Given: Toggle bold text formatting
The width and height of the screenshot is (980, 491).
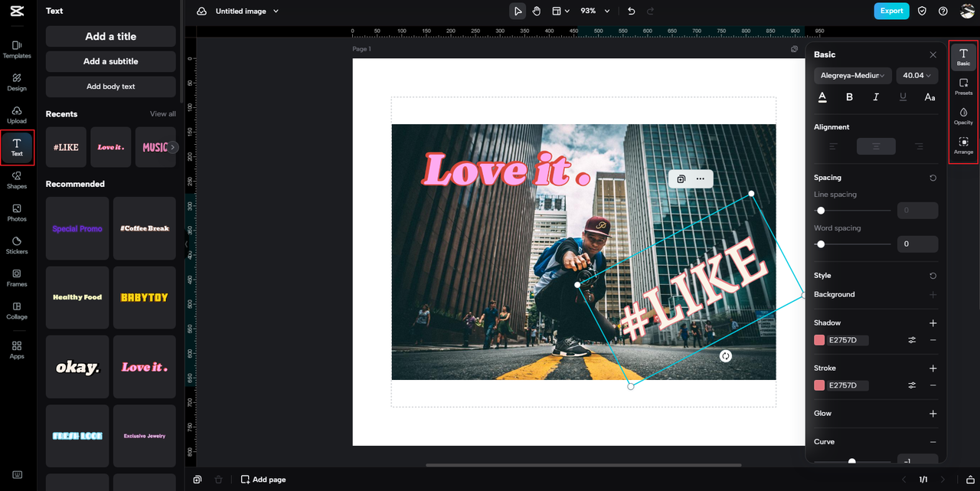Looking at the screenshot, I should pos(849,97).
